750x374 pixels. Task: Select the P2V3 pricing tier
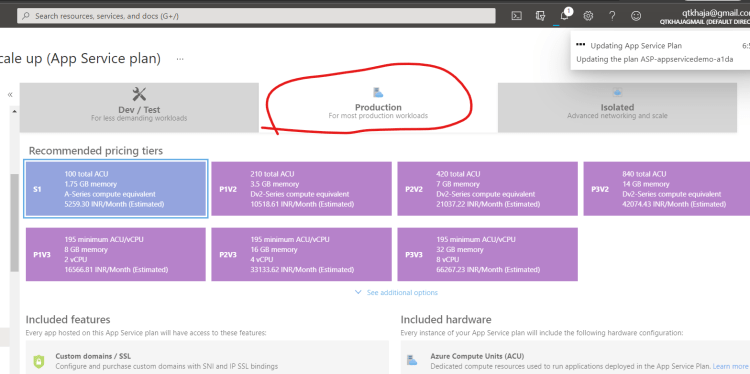301,254
